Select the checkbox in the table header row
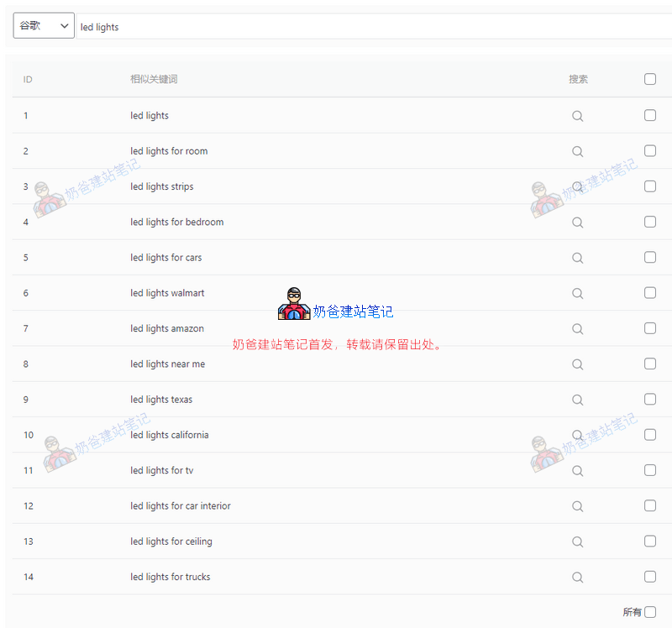Viewport: 672px width, 628px height. pos(650,79)
